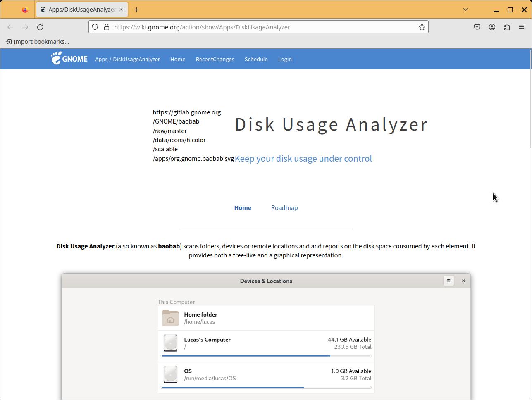Image resolution: width=532 pixels, height=400 pixels.
Task: Click '1.0 GB Available' text
Action: point(351,371)
